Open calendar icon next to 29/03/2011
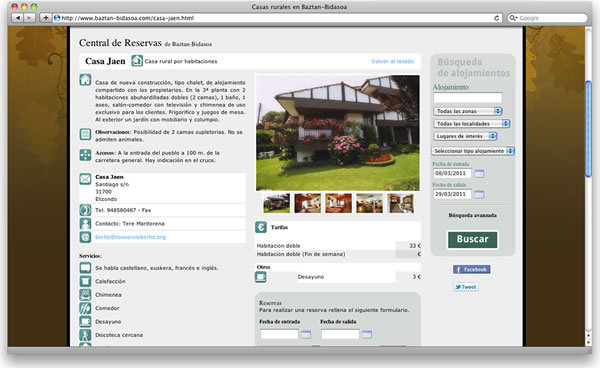 coord(479,194)
